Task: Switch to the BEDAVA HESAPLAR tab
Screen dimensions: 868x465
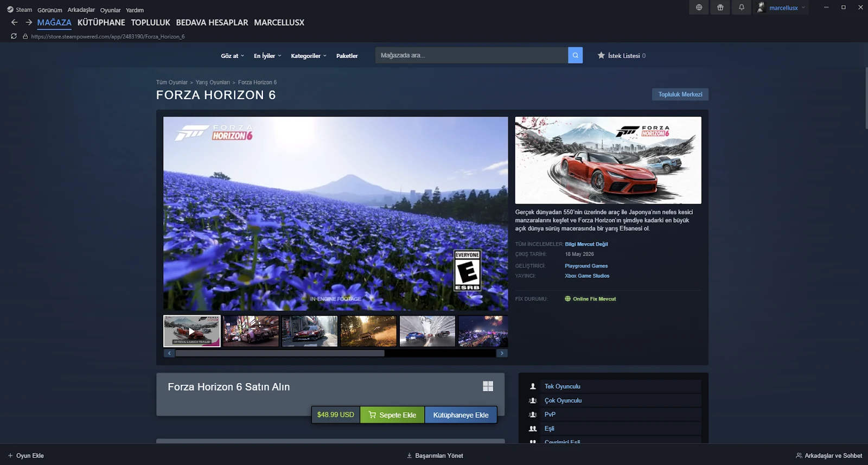Action: (212, 22)
